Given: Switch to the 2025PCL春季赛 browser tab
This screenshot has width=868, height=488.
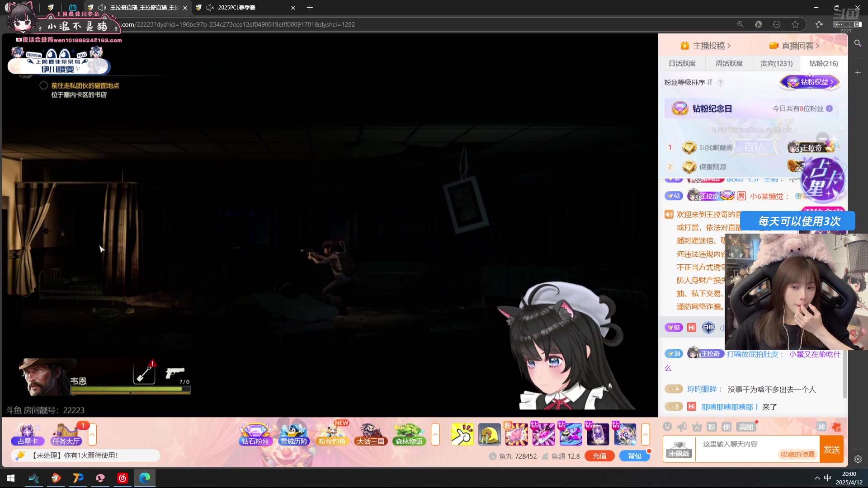Looking at the screenshot, I should pyautogui.click(x=245, y=8).
